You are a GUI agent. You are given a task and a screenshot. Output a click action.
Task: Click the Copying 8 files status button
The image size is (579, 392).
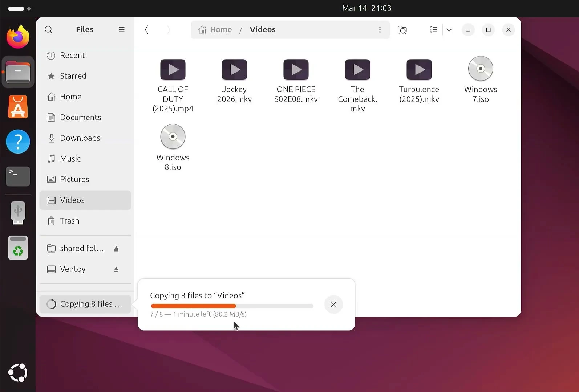85,304
